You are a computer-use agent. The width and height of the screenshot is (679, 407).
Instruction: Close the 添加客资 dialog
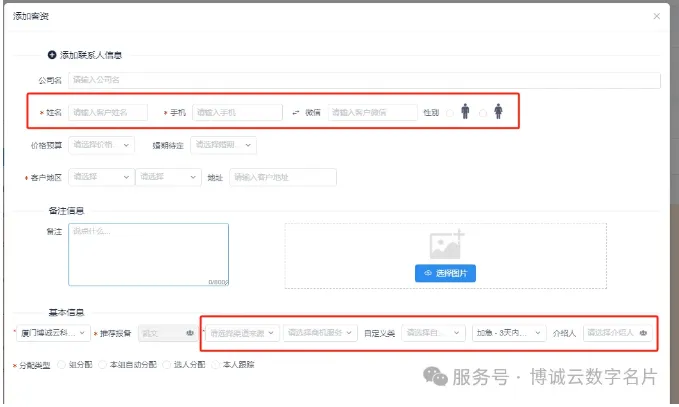pyautogui.click(x=656, y=16)
